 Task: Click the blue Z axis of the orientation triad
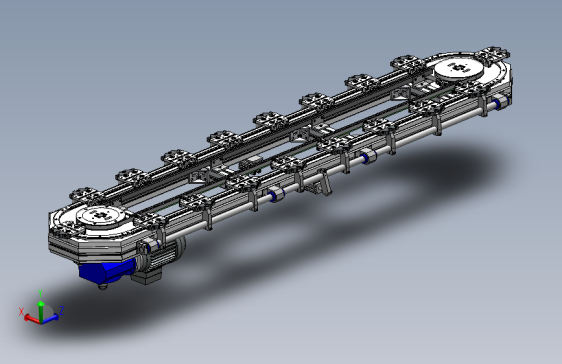coord(50,318)
